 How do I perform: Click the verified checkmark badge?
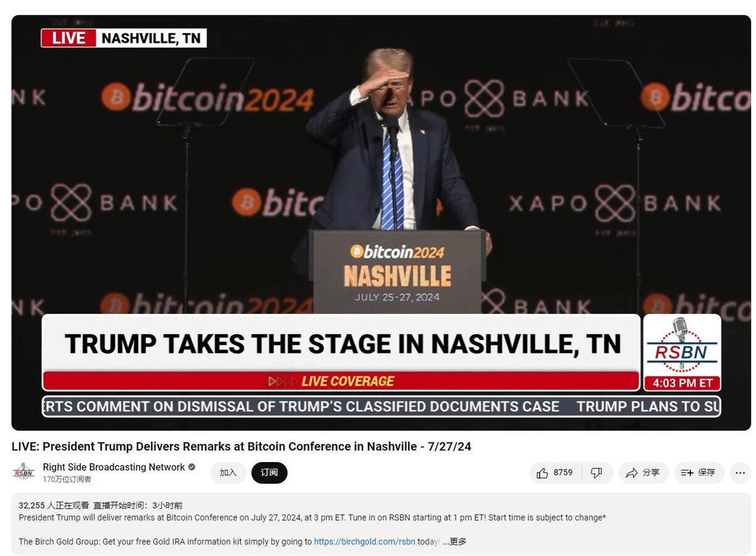[192, 467]
